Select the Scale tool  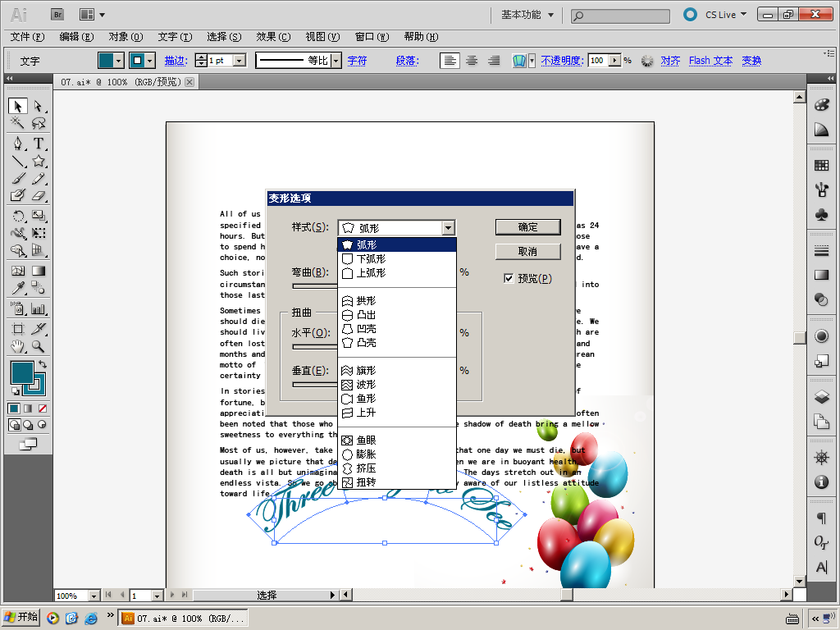[x=38, y=216]
